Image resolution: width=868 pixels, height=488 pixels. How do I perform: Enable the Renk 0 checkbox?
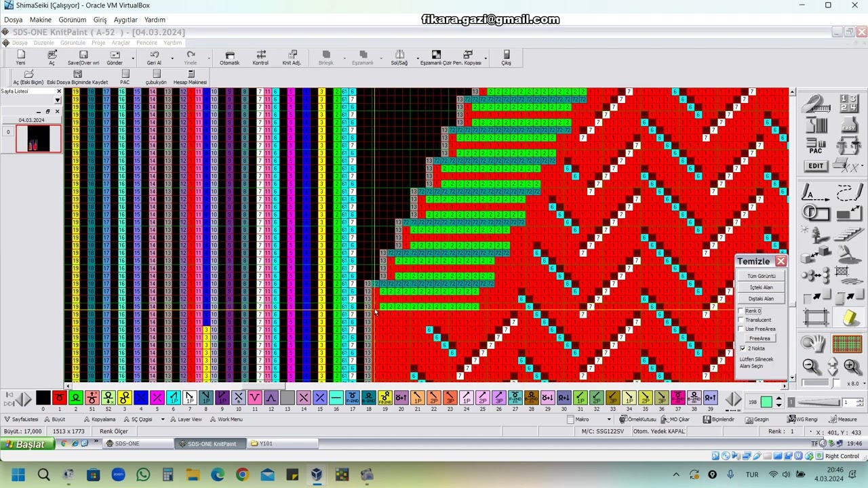pyautogui.click(x=741, y=311)
